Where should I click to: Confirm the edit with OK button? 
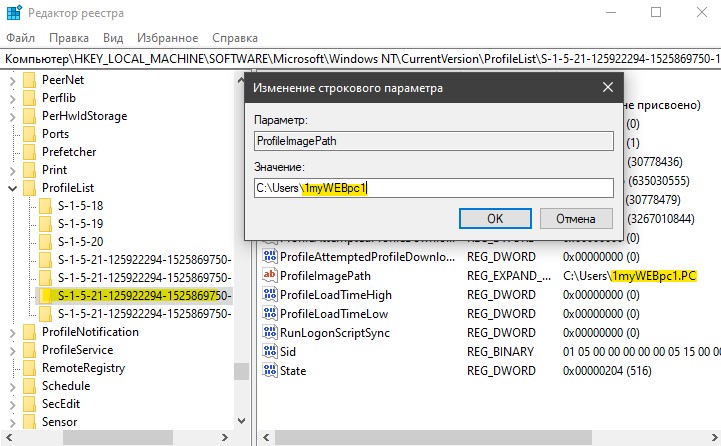(x=495, y=218)
